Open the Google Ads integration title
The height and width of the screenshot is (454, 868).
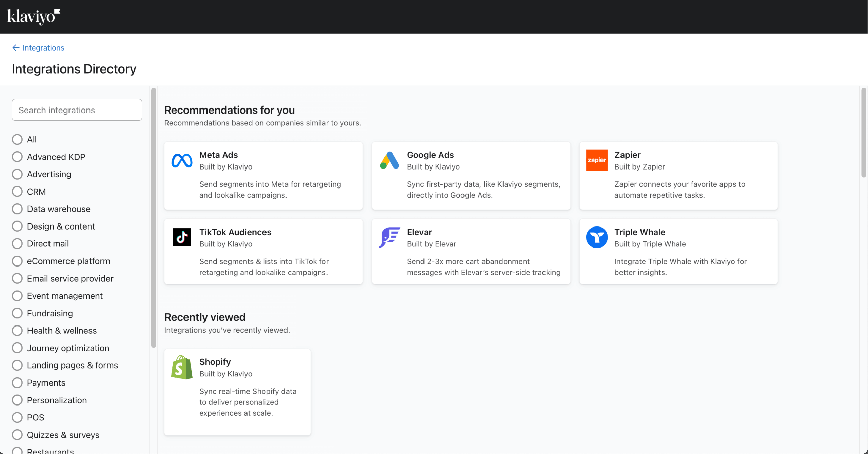coord(430,155)
